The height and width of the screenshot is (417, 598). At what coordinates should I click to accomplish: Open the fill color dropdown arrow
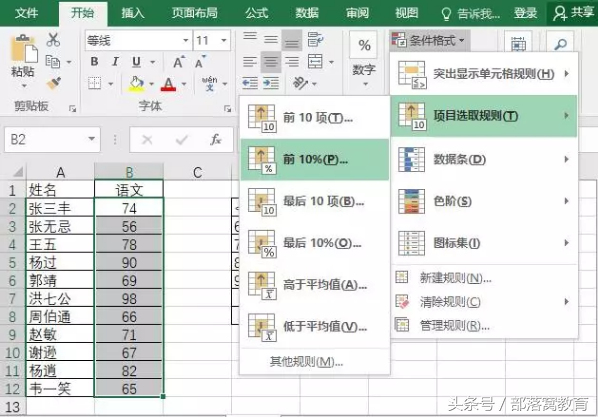[x=151, y=84]
